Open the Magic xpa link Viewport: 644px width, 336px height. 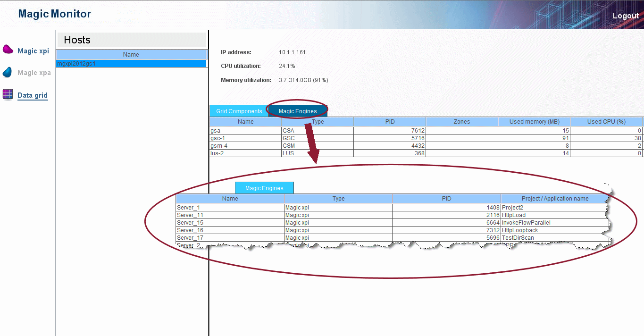coord(34,73)
